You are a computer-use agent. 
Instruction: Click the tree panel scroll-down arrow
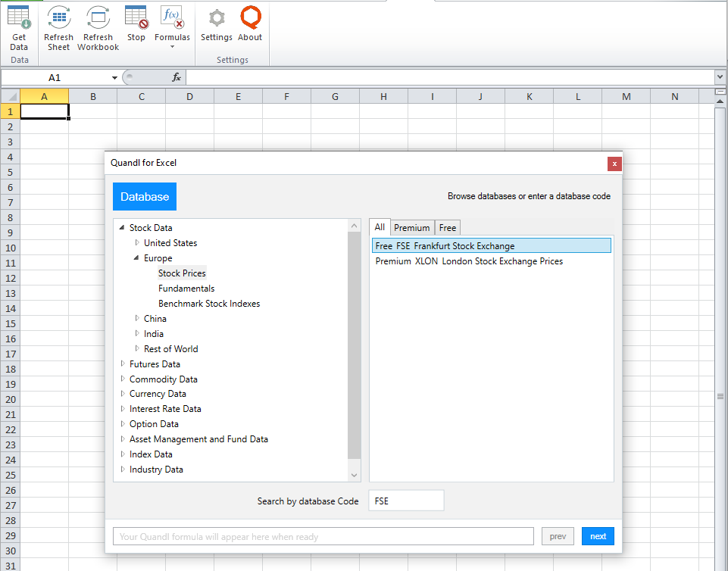355,475
